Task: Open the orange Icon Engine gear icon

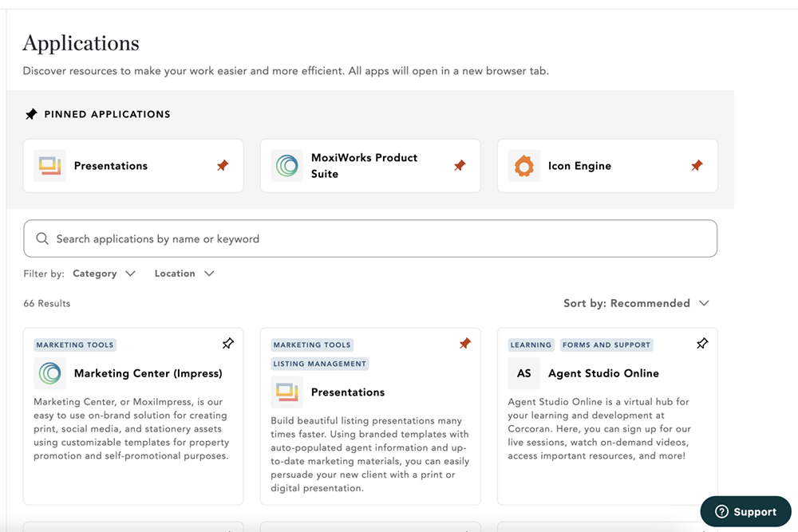Action: coord(524,166)
